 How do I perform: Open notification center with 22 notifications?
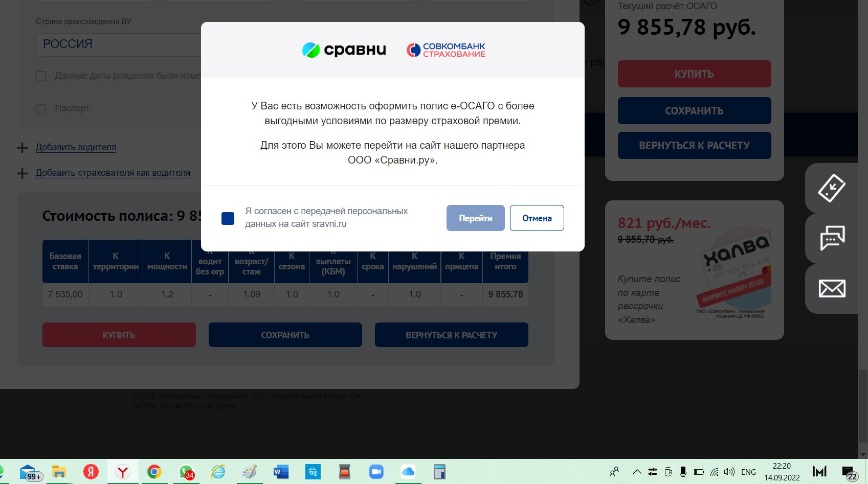point(849,473)
